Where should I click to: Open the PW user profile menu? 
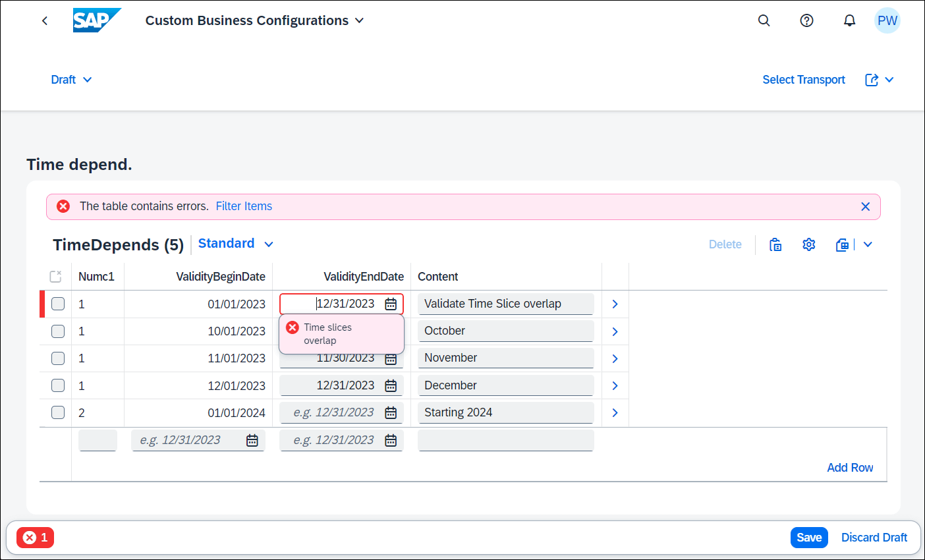tap(887, 20)
